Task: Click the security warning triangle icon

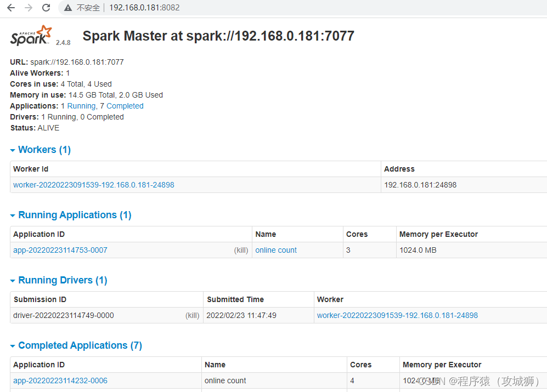Action: pos(68,8)
